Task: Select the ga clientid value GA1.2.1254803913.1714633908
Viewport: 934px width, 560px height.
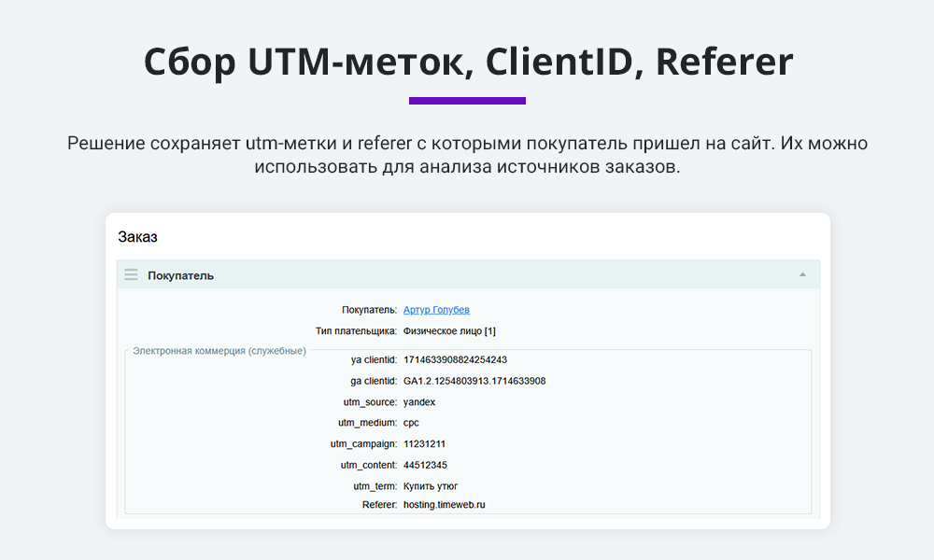Action: pos(474,381)
